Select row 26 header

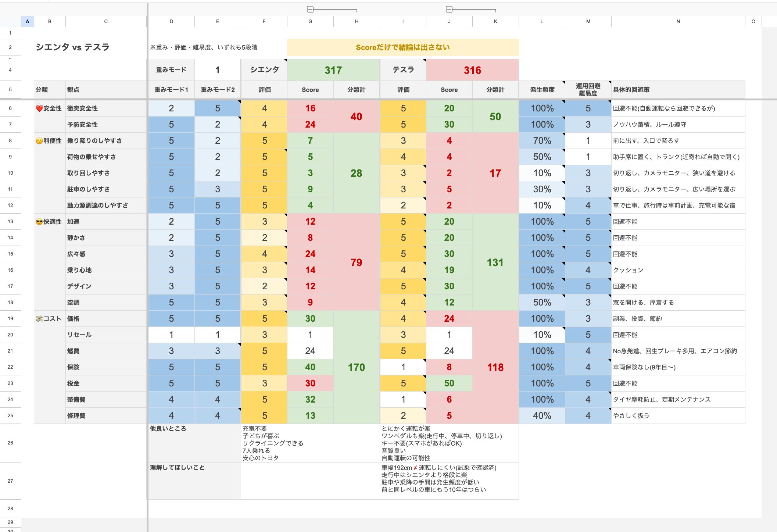[10, 443]
